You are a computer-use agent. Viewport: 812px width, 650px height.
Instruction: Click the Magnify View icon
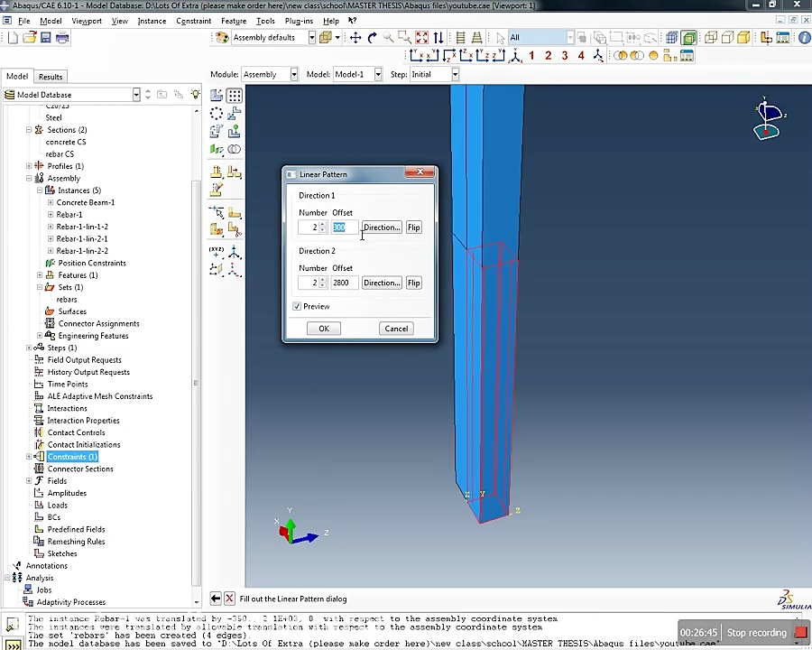pos(388,37)
